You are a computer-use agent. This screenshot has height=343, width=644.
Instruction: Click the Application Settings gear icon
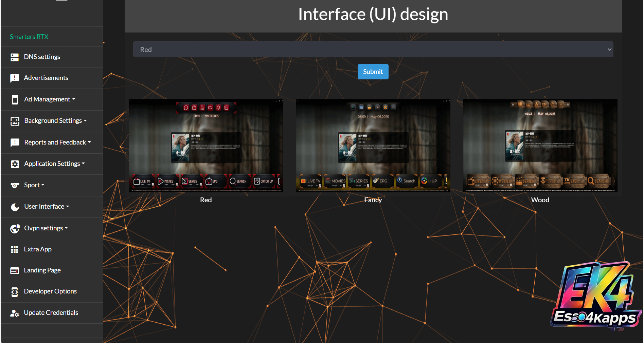click(15, 164)
